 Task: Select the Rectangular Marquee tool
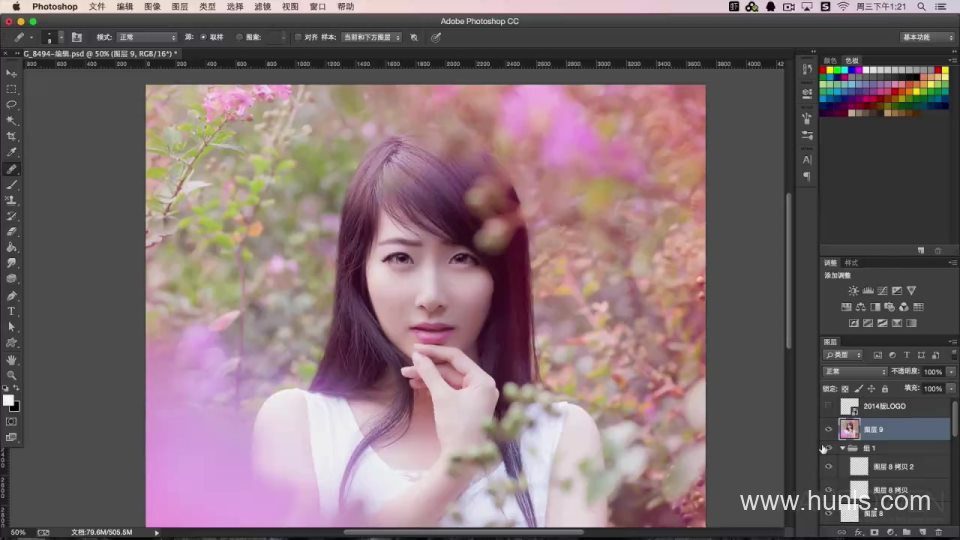[x=11, y=89]
